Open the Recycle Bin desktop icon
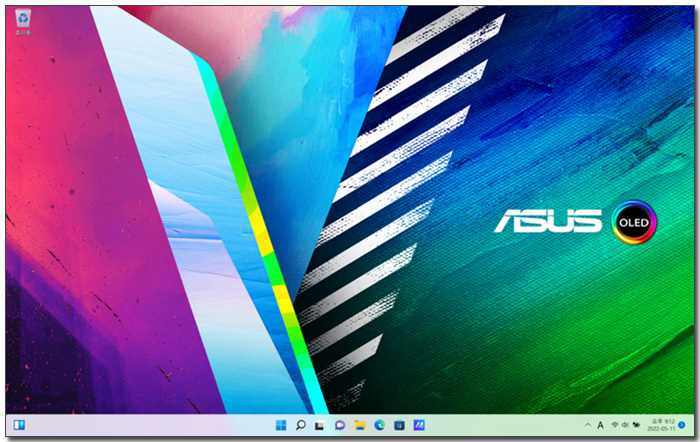Screen dimensions: 700x442 point(23,22)
